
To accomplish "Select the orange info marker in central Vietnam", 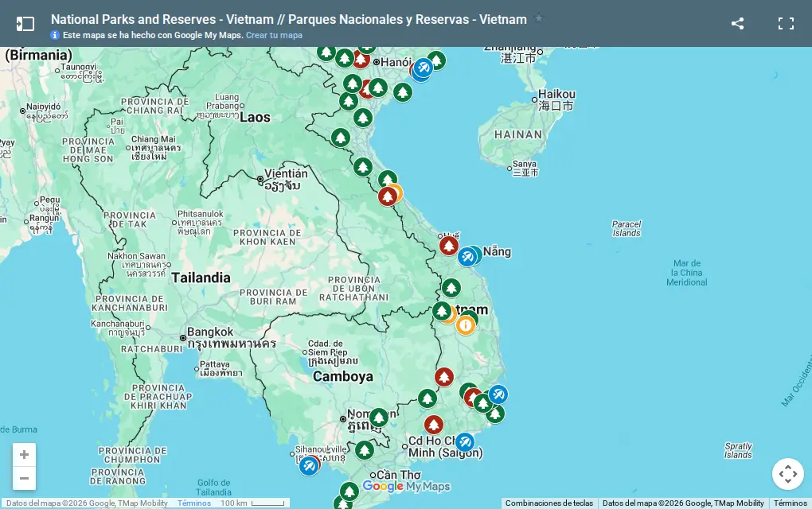I will click(x=466, y=325).
